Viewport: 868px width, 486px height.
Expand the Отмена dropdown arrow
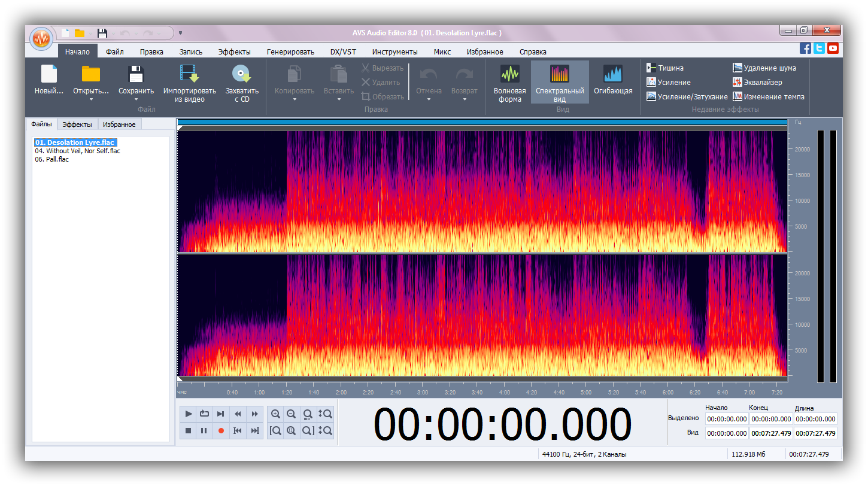(x=429, y=99)
